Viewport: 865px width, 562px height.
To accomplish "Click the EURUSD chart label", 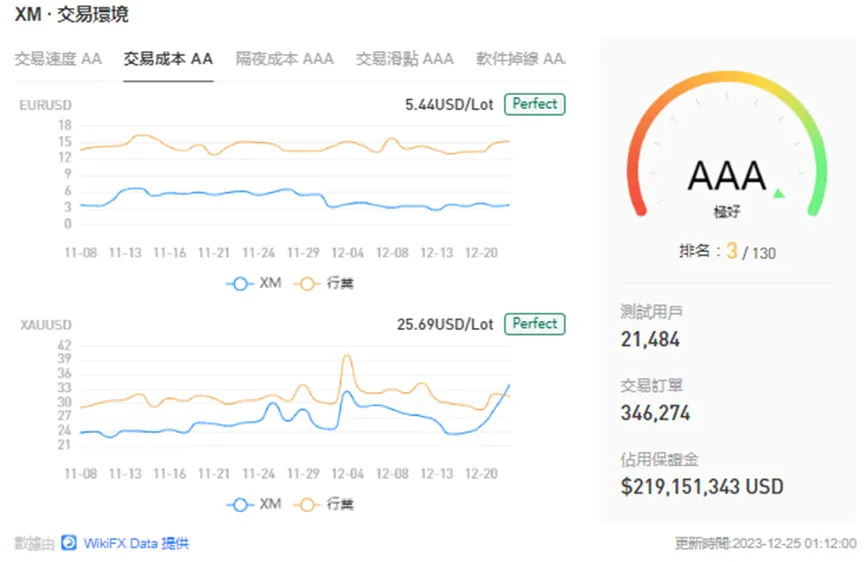I will click(x=45, y=105).
